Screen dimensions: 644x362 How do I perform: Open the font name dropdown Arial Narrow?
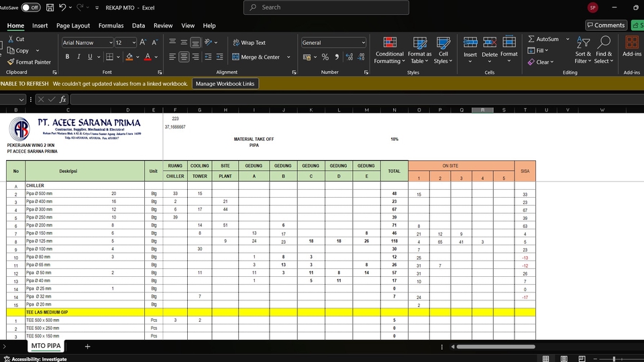111,43
